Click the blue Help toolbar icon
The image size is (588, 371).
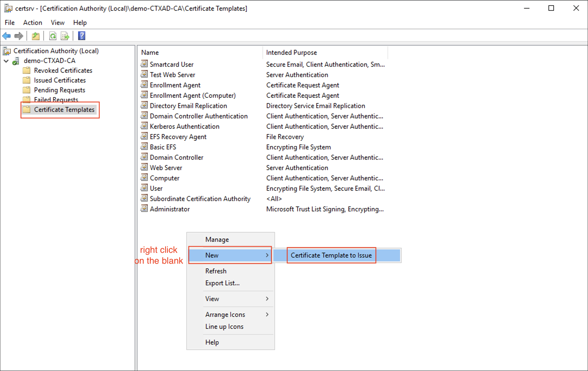[82, 36]
